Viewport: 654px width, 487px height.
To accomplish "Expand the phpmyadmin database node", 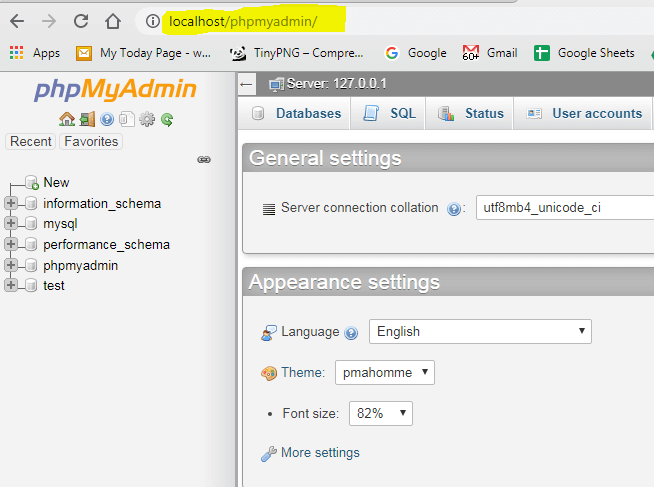I will pos(11,265).
